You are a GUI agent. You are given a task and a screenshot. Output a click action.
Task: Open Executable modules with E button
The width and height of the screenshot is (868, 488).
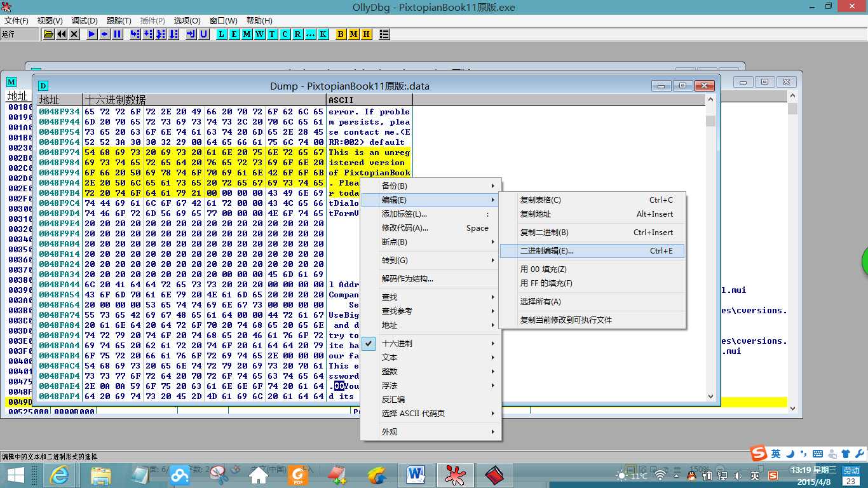[234, 34]
